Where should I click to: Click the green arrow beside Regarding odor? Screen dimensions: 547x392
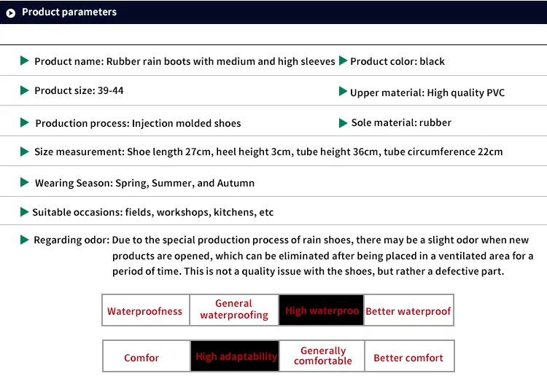click(x=24, y=240)
